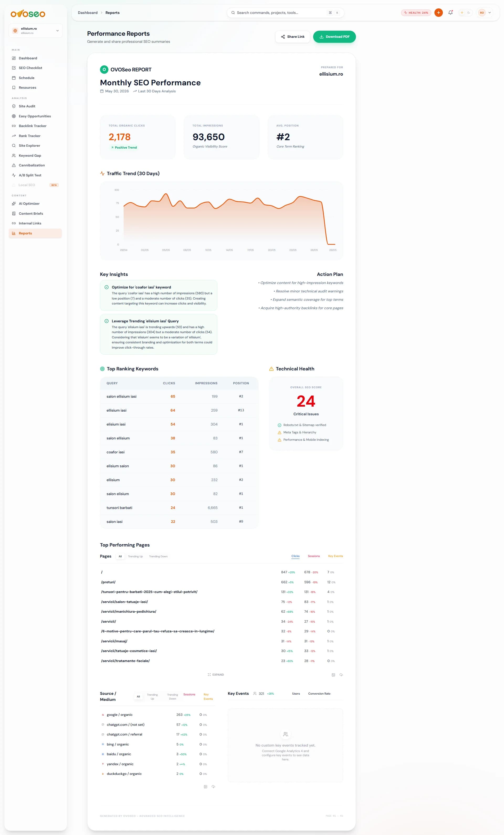Filter Pages by Trending Down
The height and width of the screenshot is (835, 504).
coord(158,556)
